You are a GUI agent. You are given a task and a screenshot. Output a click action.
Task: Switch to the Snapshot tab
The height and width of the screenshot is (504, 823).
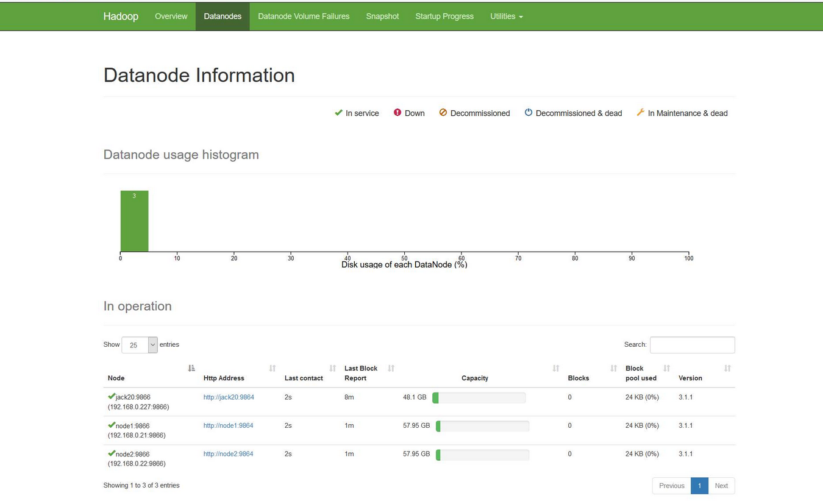(382, 16)
